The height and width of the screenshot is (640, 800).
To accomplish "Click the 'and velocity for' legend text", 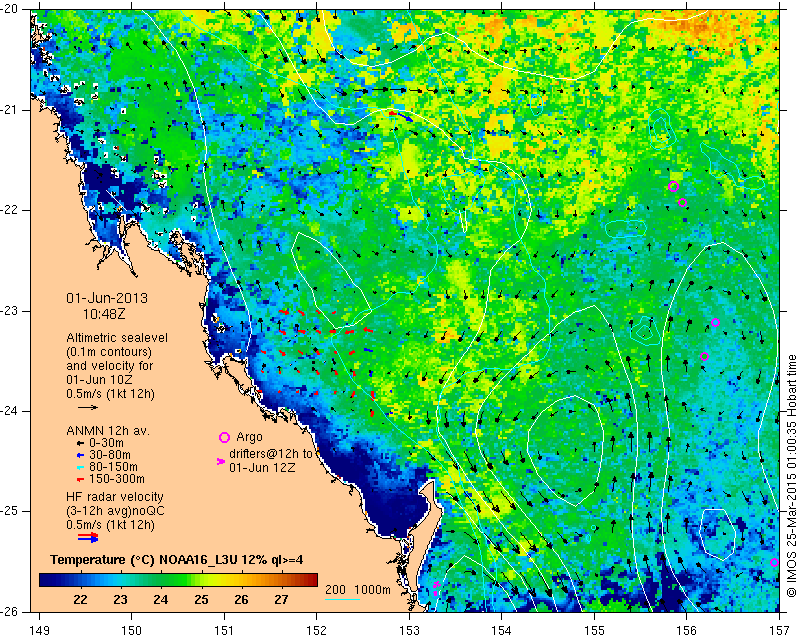I will [110, 366].
